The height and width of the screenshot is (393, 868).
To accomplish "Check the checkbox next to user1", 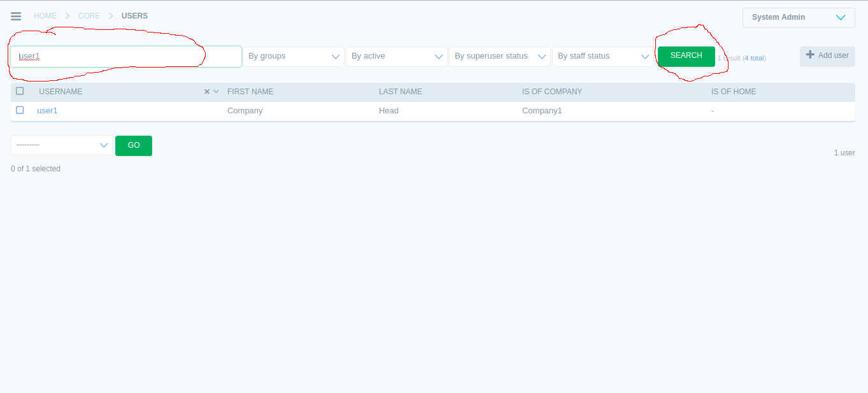I will 20,110.
